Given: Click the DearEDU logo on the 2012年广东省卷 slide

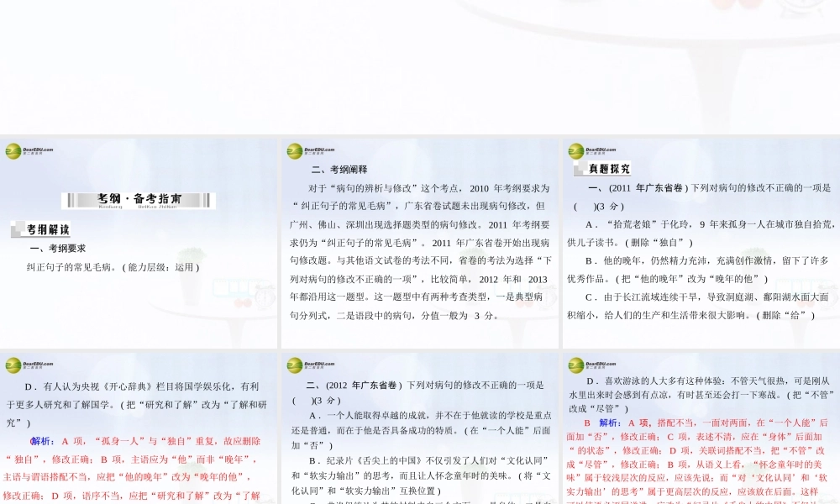Looking at the screenshot, I should pyautogui.click(x=311, y=365).
